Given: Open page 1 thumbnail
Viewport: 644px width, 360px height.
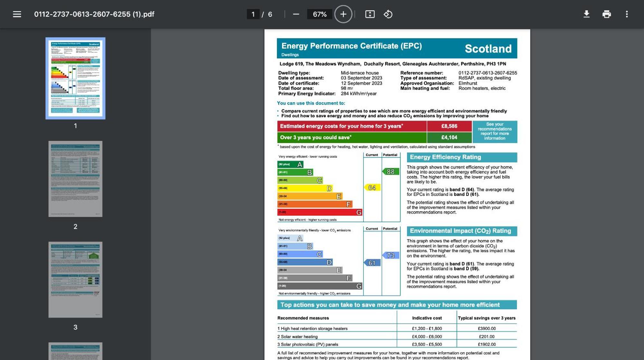Looking at the screenshot, I should (x=75, y=78).
